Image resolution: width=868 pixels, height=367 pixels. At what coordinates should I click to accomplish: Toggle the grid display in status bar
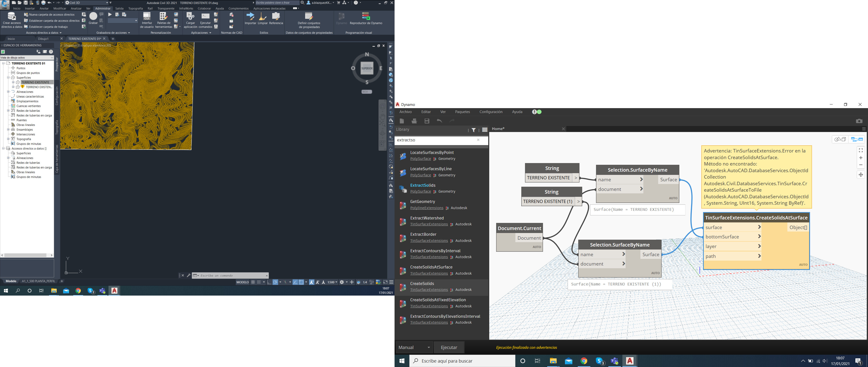pyautogui.click(x=253, y=282)
